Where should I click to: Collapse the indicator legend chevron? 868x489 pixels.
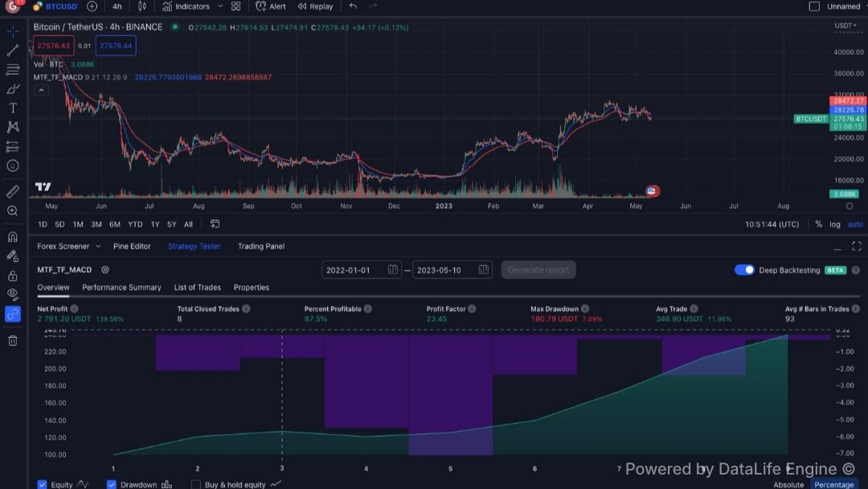click(41, 90)
